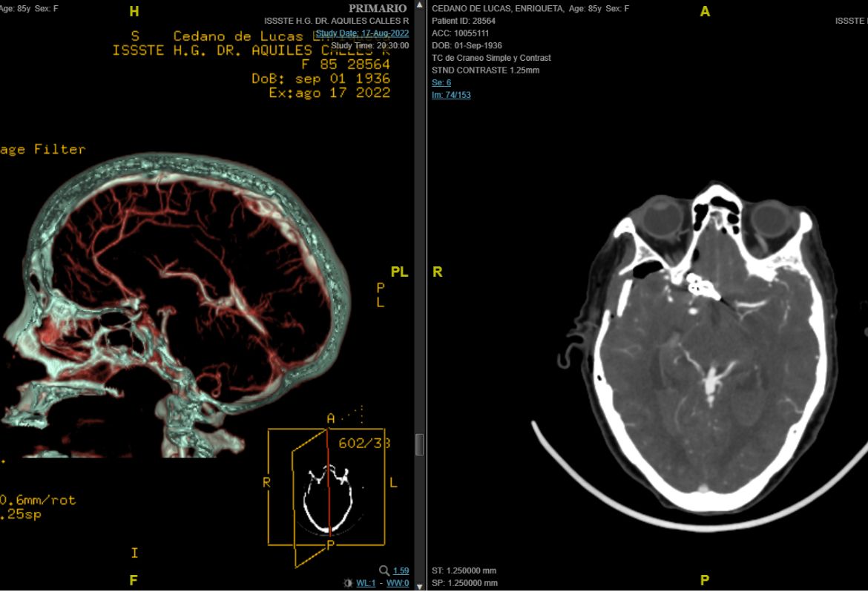The height and width of the screenshot is (592, 868).
Task: Open the Study Date 17-Aug-2022 link
Action: [362, 33]
